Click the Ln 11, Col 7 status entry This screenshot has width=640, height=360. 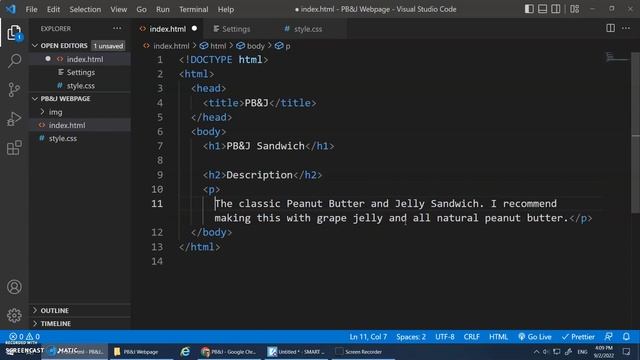click(x=368, y=337)
